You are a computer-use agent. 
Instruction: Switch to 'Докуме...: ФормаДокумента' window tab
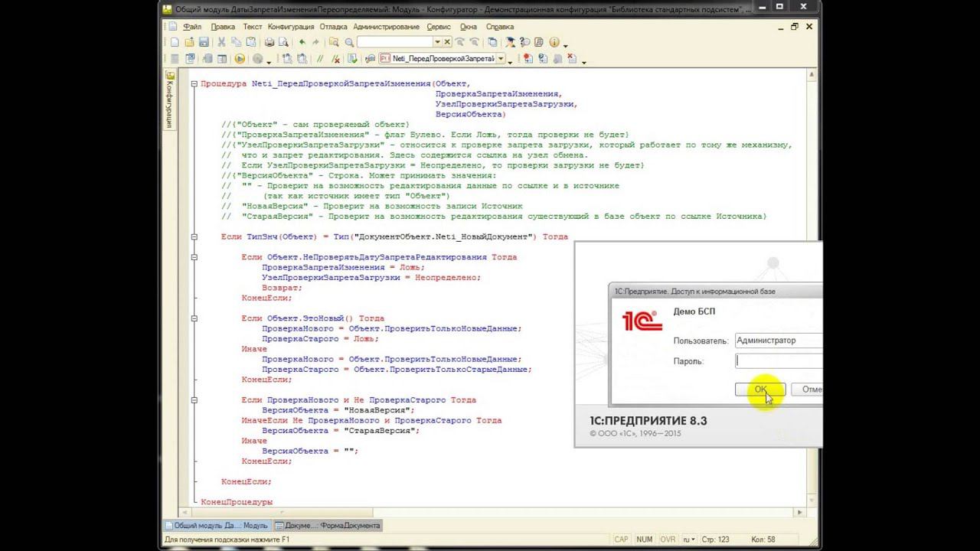327,526
